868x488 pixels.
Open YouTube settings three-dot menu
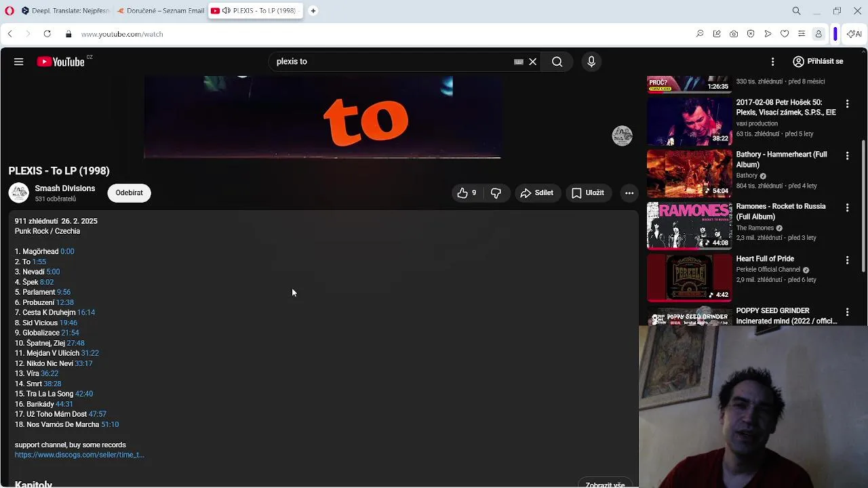tap(772, 62)
